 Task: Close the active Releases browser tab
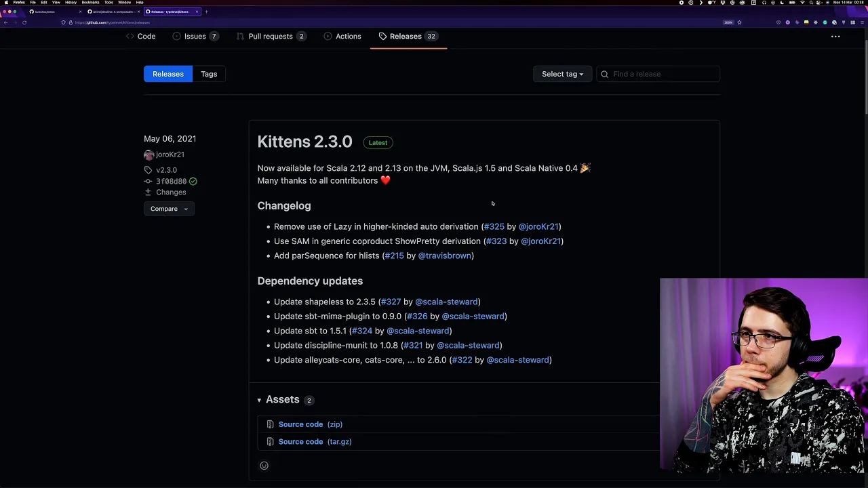tap(197, 12)
